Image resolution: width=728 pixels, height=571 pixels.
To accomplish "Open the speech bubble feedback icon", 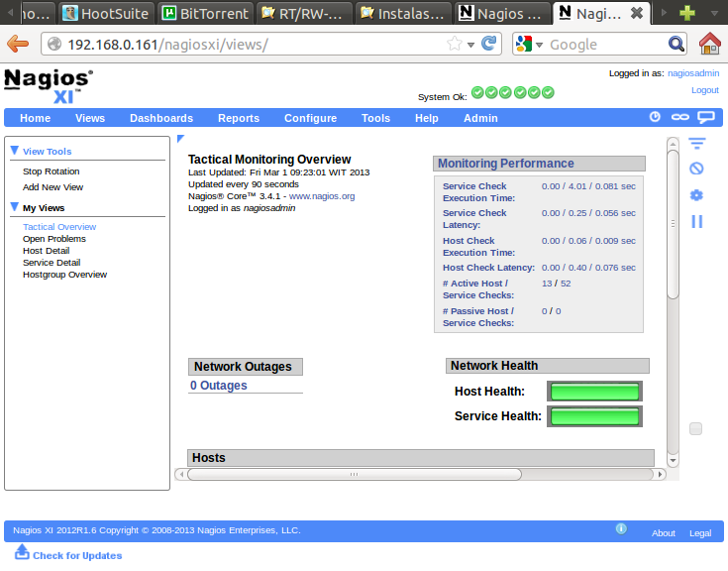I will point(705,117).
